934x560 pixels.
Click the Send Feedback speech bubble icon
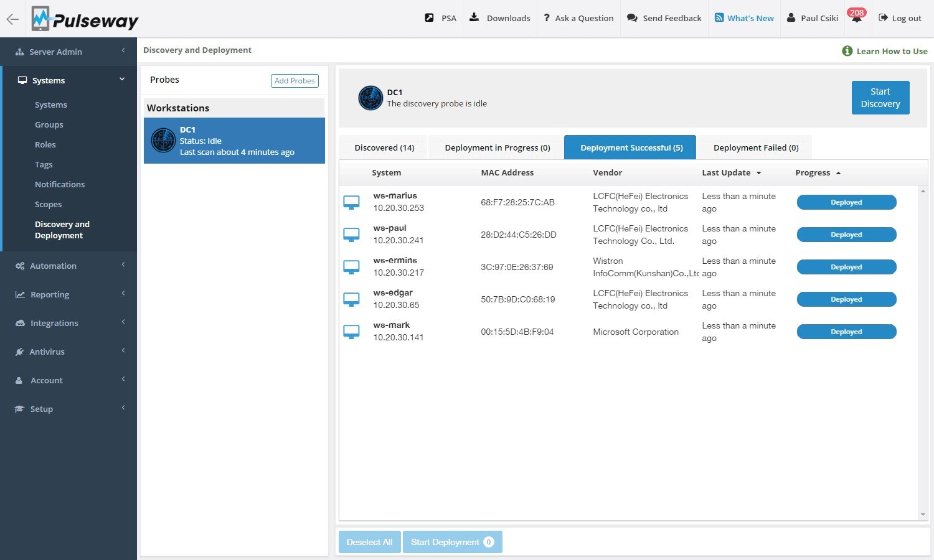[632, 18]
